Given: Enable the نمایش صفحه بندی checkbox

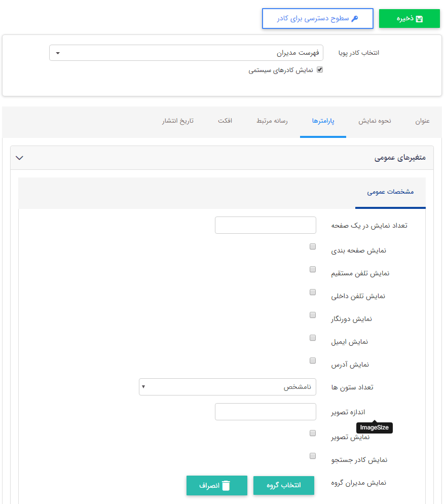Looking at the screenshot, I should click(x=313, y=246).
